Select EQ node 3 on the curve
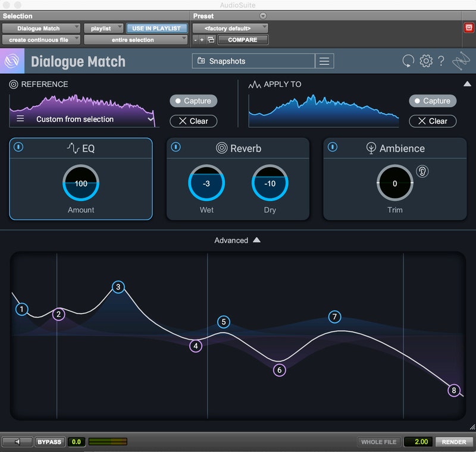This screenshot has height=452, width=476. (x=118, y=287)
